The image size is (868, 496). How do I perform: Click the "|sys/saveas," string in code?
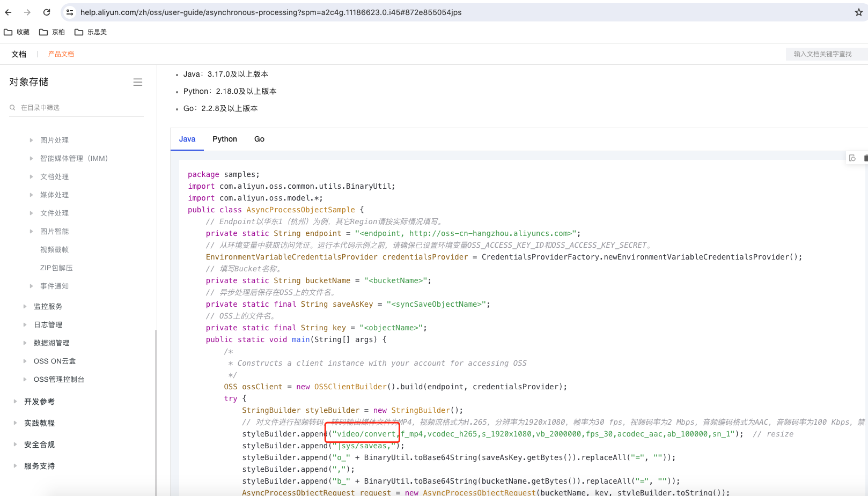[364, 446]
